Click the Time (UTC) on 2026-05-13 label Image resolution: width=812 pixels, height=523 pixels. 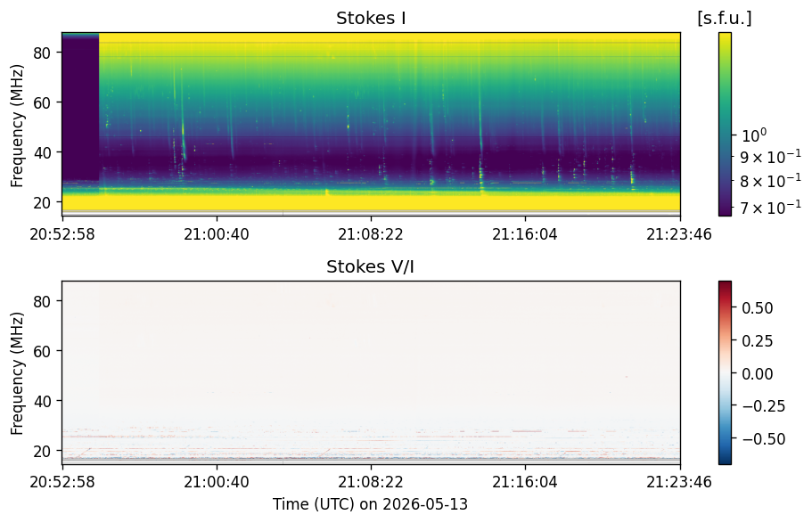tap(370, 503)
